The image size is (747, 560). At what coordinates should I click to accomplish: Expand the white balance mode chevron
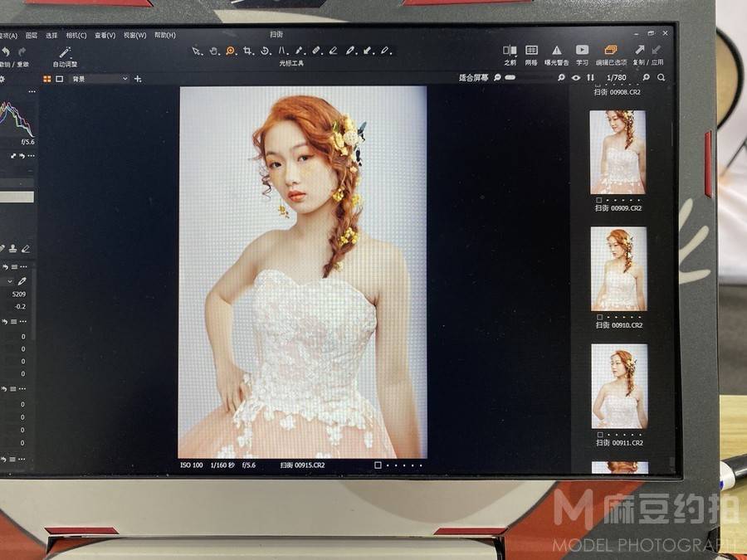(9, 281)
